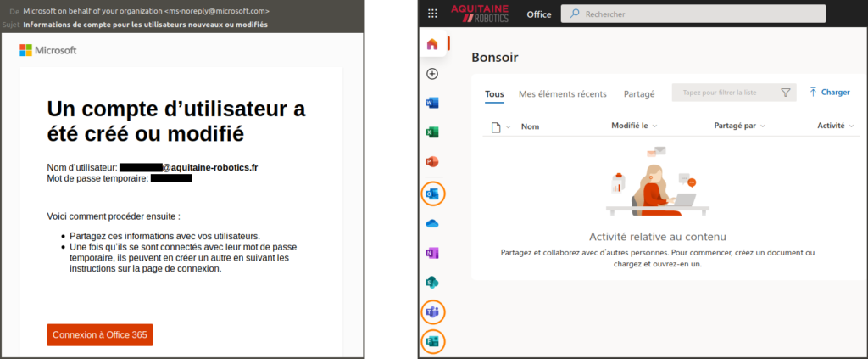Open Teams from the sidebar
This screenshot has height=359, width=868.
pos(432,312)
